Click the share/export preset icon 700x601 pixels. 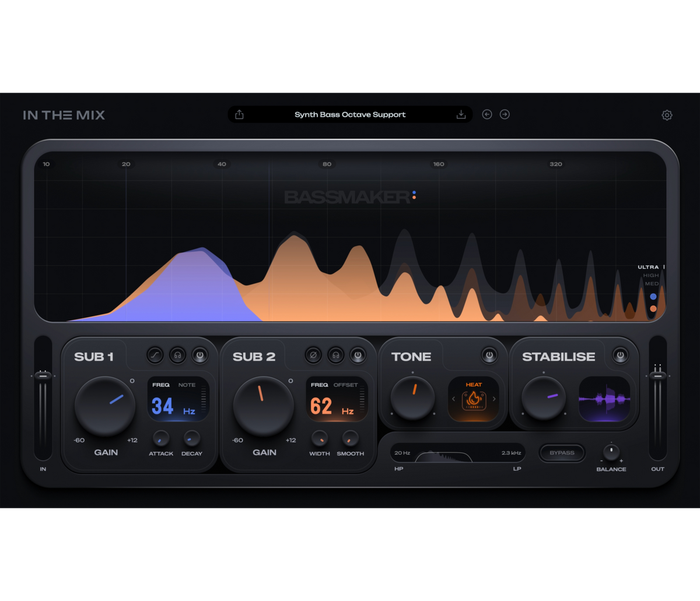pos(239,115)
